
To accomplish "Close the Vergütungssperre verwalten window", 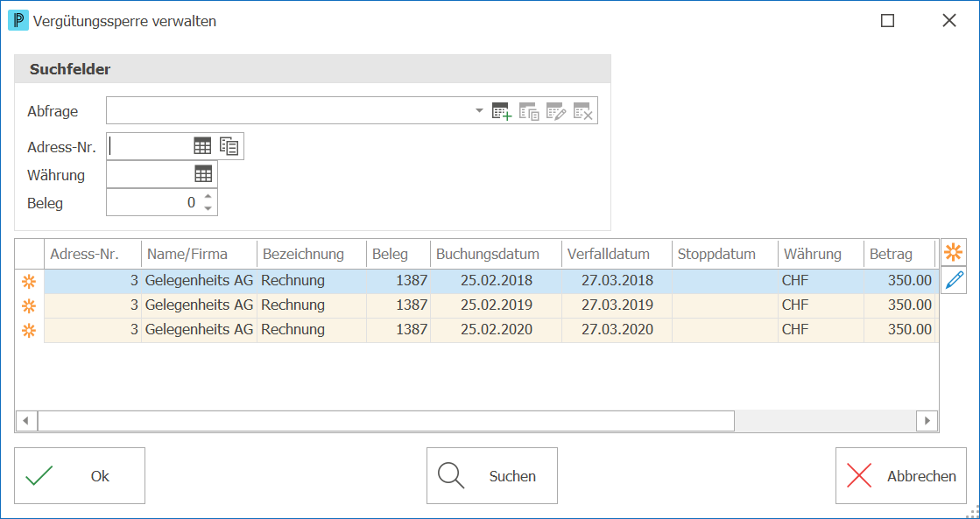I will [x=949, y=21].
